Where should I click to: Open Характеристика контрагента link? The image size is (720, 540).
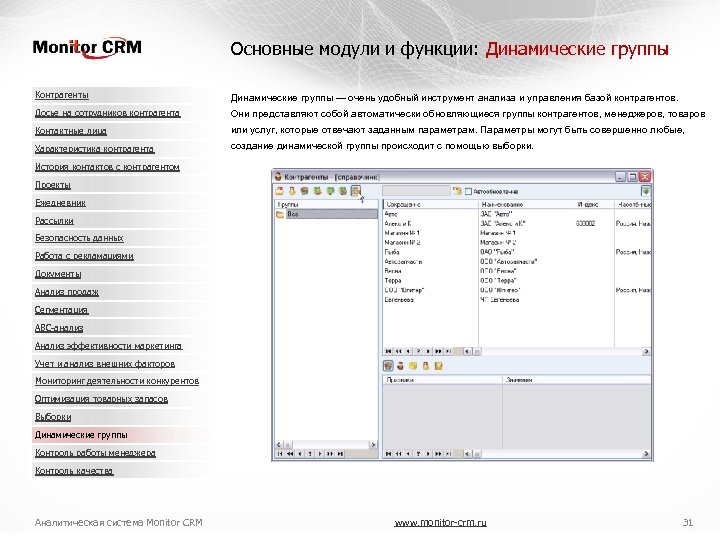(95, 149)
